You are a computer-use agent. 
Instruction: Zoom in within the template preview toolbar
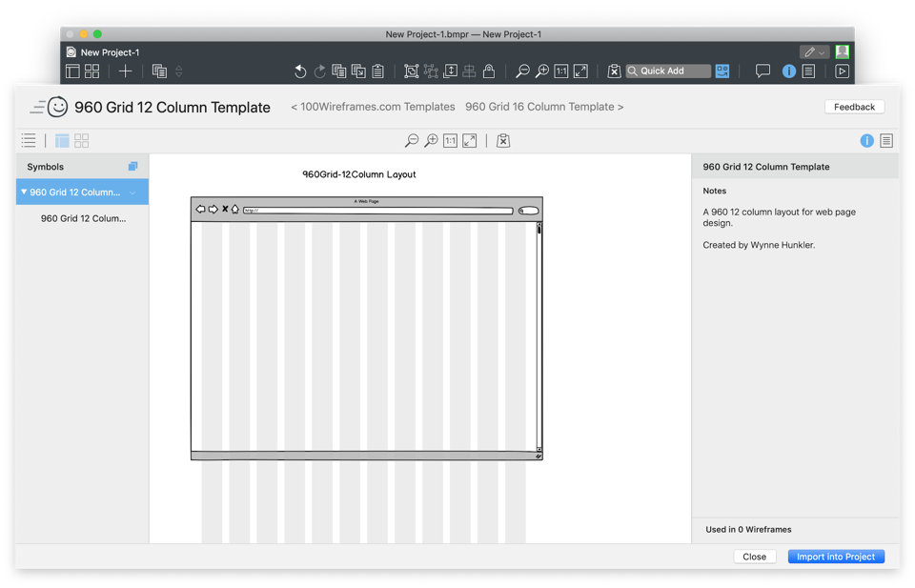pos(431,141)
